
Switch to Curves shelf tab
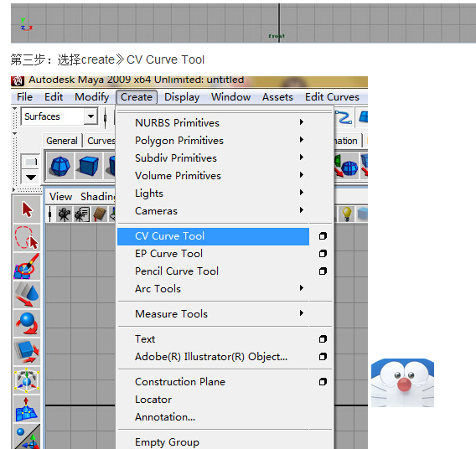tap(101, 141)
